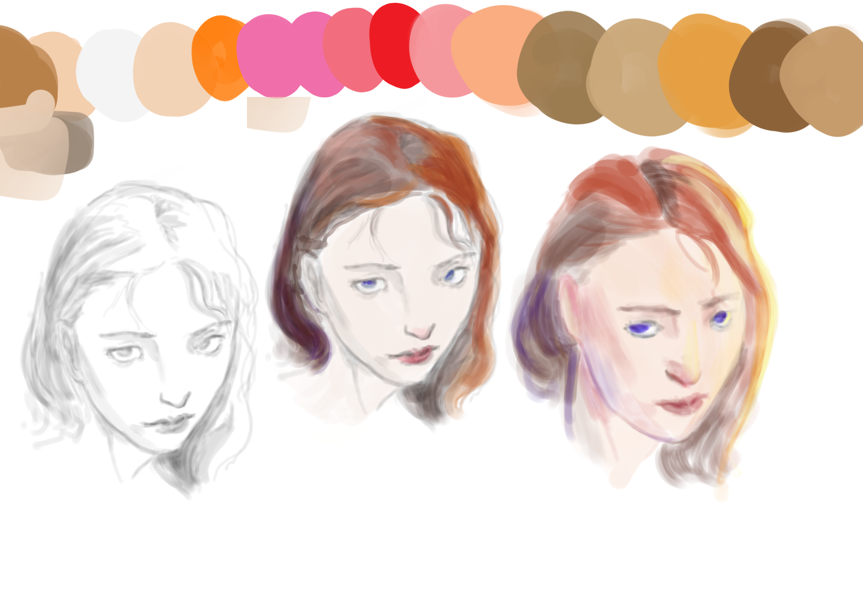Click the right portrait's vivid blue eye

(639, 329)
